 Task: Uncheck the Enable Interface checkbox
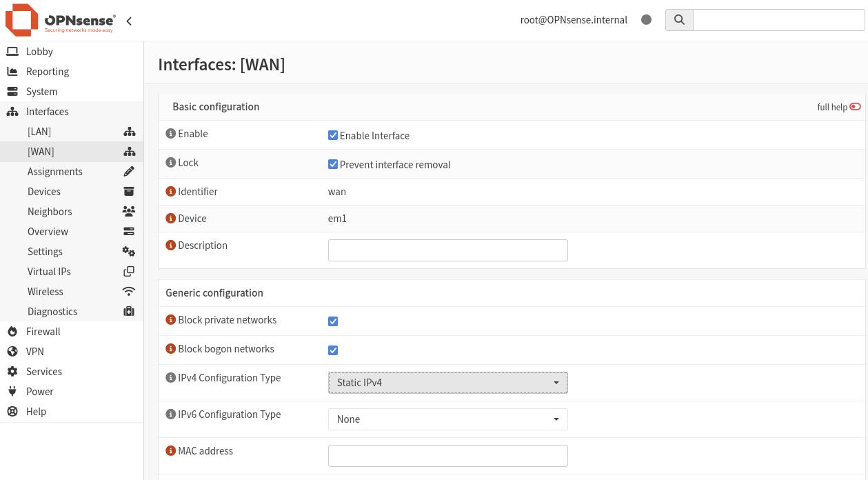[333, 135]
